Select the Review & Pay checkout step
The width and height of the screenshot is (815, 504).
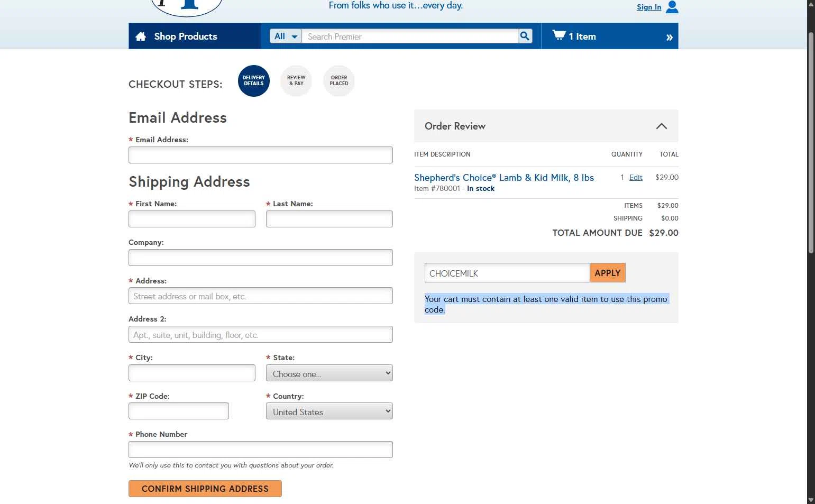[296, 81]
